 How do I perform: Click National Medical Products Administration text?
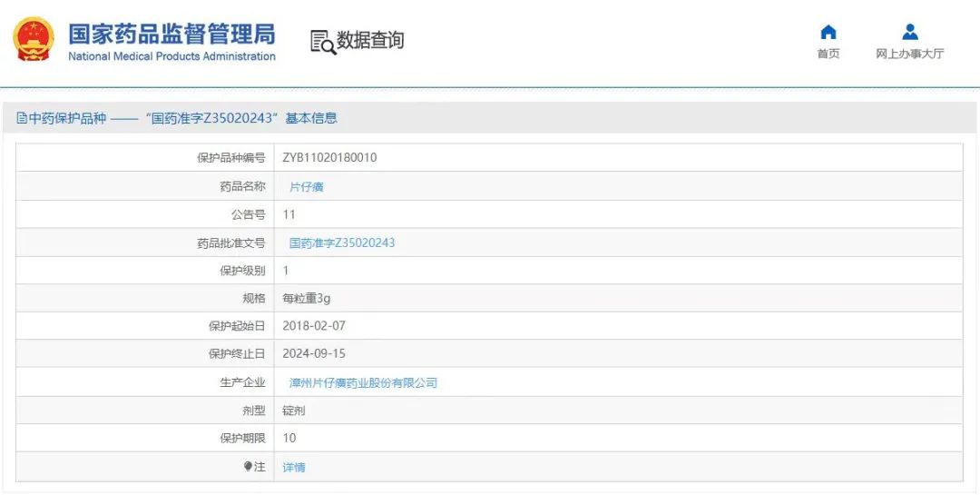[171, 56]
